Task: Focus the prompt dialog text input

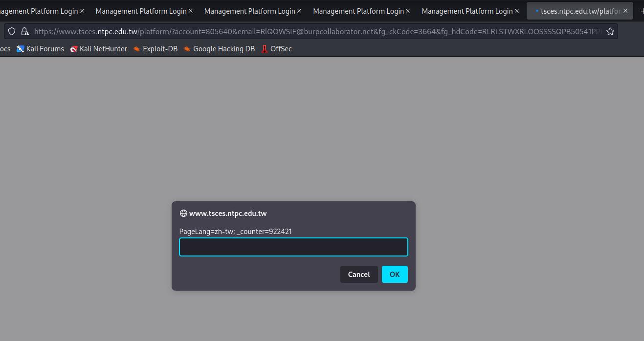Action: tap(293, 247)
